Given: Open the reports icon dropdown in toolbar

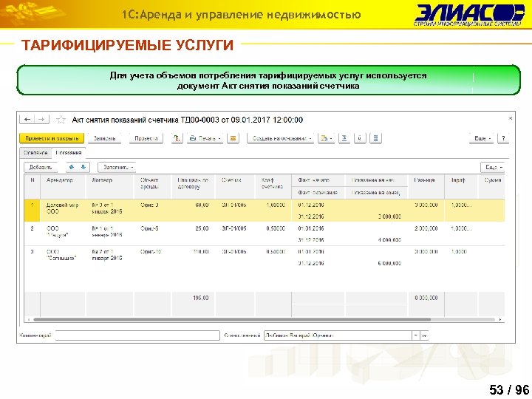Looking at the screenshot, I should point(326,138).
